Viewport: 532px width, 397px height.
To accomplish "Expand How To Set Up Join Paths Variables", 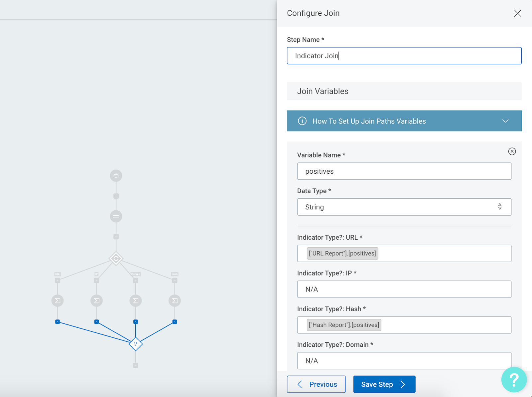I will (x=505, y=121).
